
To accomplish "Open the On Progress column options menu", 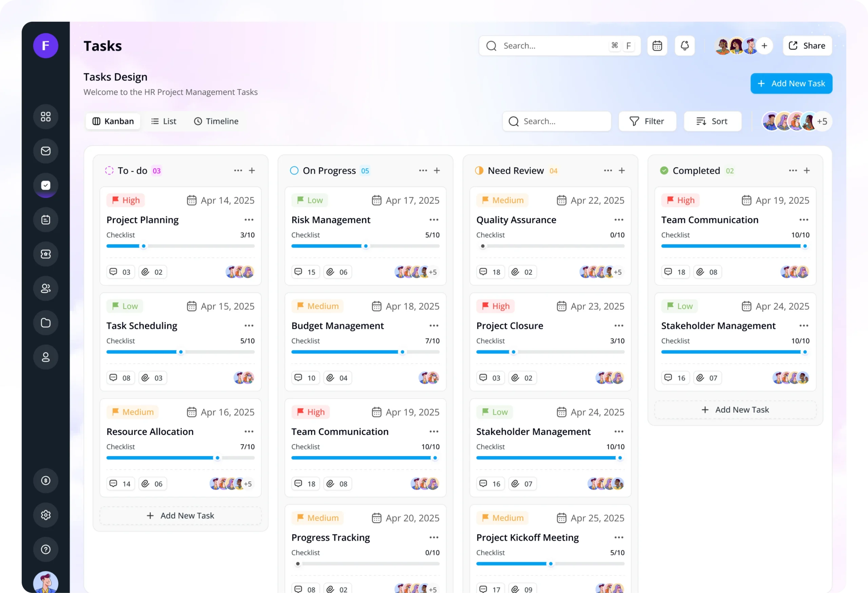I will [423, 170].
